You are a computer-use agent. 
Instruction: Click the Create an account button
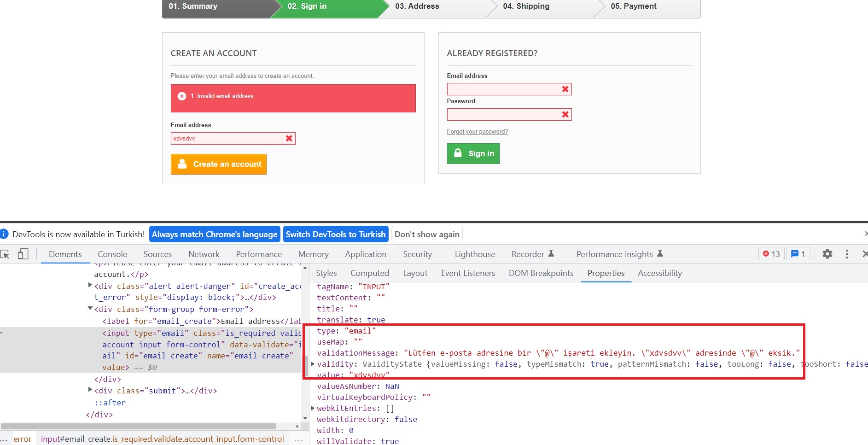219,164
